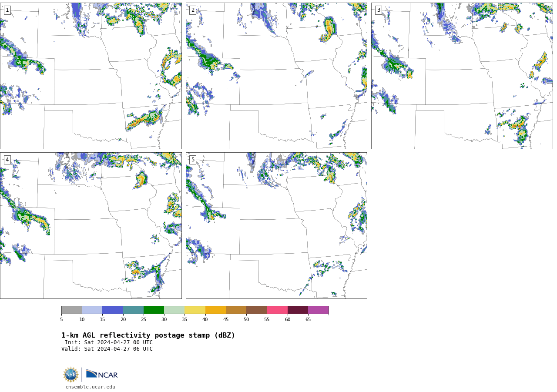
Task: Open ensemble member 5 reflectivity map
Action: pyautogui.click(x=276, y=225)
